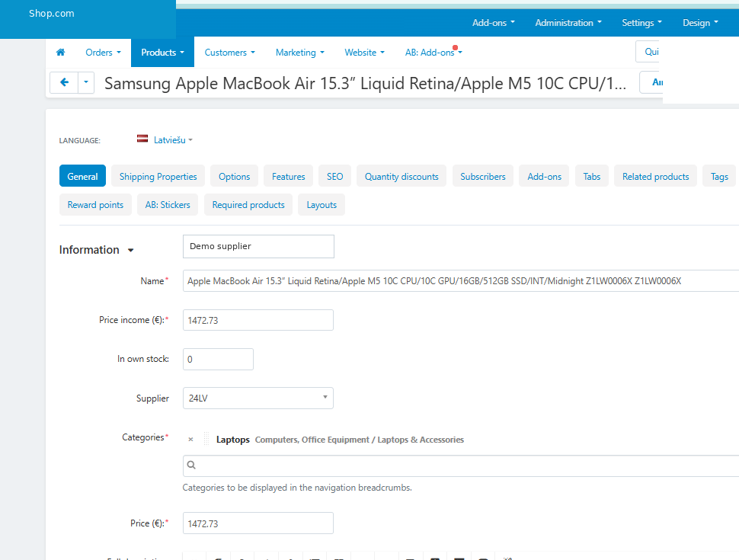The height and width of the screenshot is (560, 739).
Task: Click the Demo supplier field
Action: [258, 246]
